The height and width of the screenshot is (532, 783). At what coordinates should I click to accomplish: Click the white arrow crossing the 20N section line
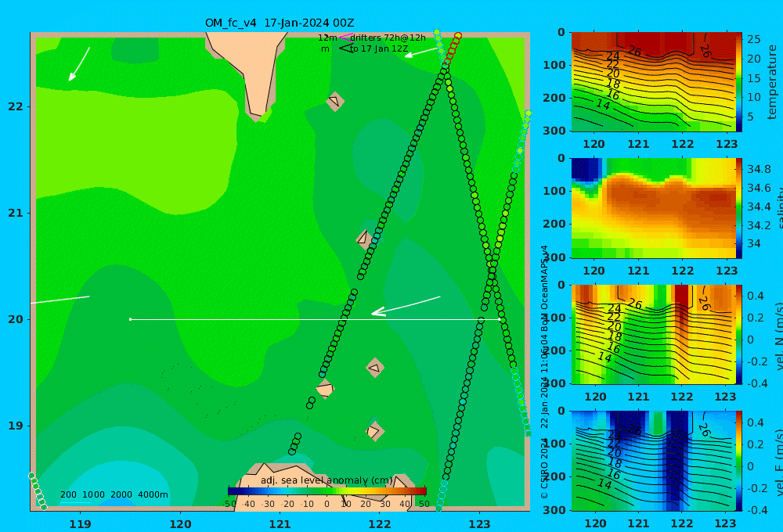[406, 306]
